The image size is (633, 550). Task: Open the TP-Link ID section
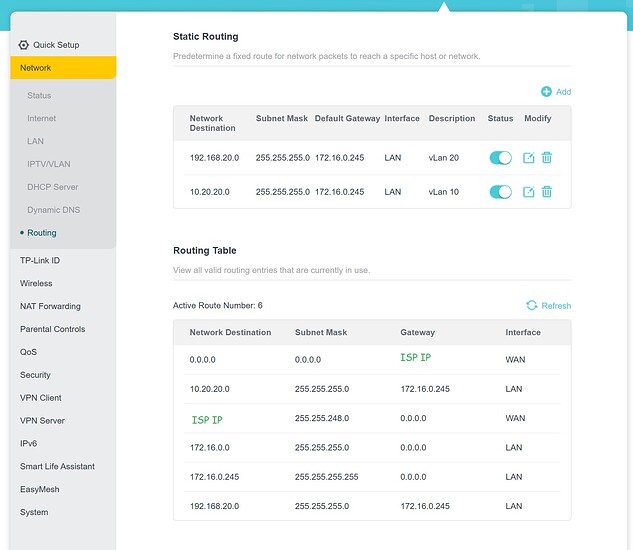[40, 260]
